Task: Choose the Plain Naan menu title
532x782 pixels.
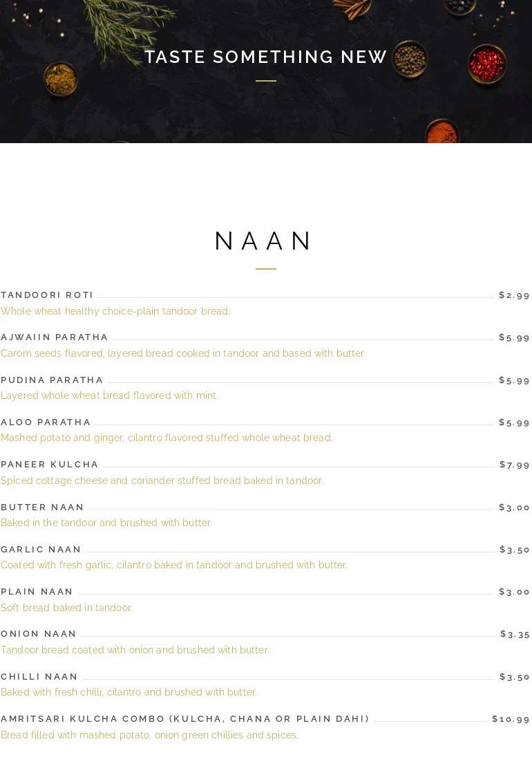Action: click(x=37, y=592)
